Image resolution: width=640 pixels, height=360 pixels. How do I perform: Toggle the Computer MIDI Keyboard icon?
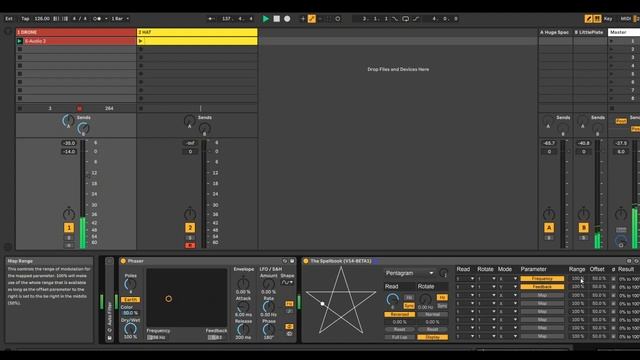coord(597,19)
